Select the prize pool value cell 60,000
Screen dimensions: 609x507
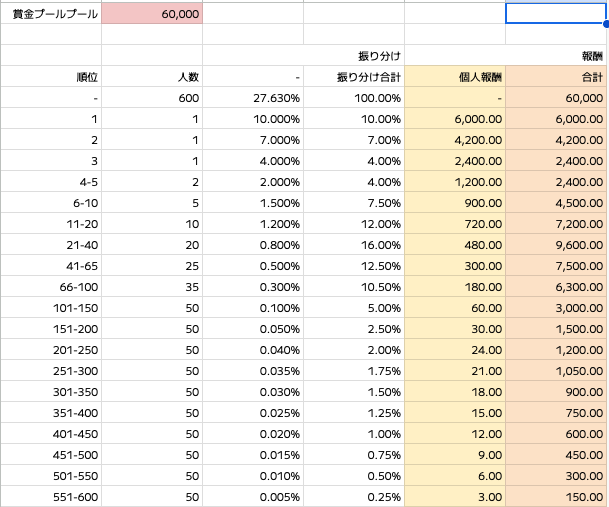[x=152, y=14]
